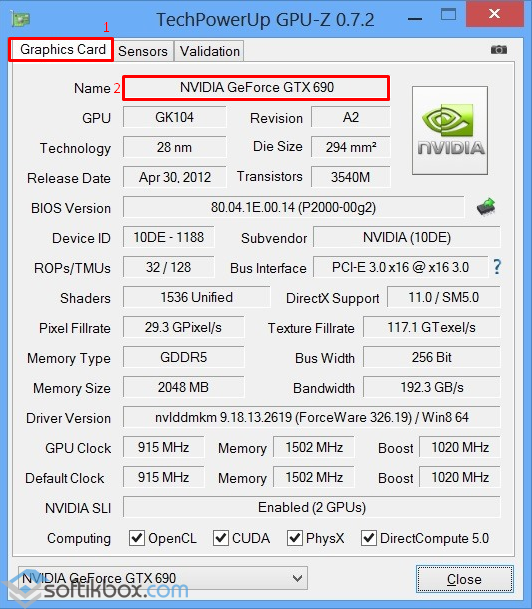Toggle the CUDA checkbox
This screenshot has height=609, width=532.
coord(221,538)
